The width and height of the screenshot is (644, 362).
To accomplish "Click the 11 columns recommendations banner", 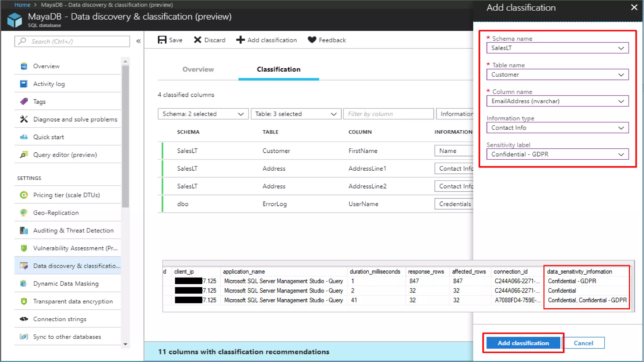I will [309, 352].
